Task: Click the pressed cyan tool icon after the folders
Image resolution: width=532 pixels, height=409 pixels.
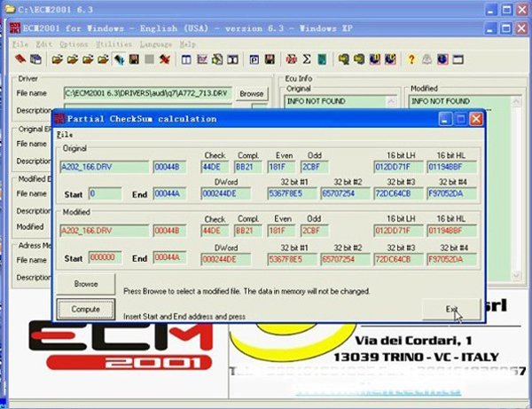Action: point(119,59)
